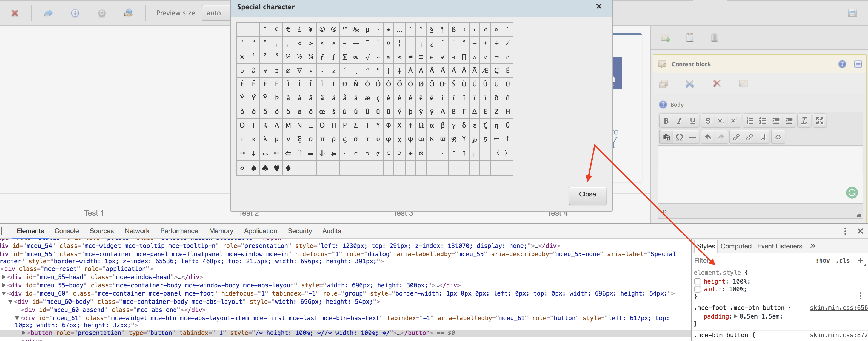Open source code view with the <> icon
This screenshot has height=341, width=868.
(778, 137)
